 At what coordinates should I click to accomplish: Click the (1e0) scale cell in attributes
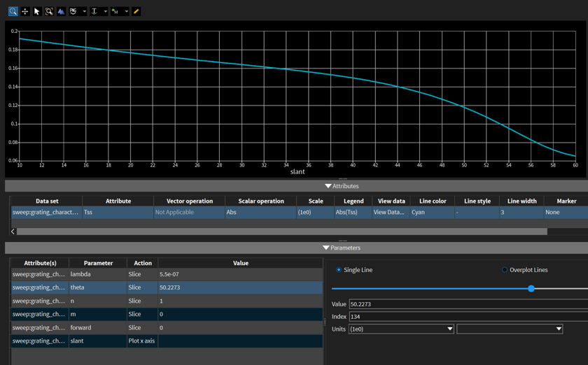coord(315,212)
